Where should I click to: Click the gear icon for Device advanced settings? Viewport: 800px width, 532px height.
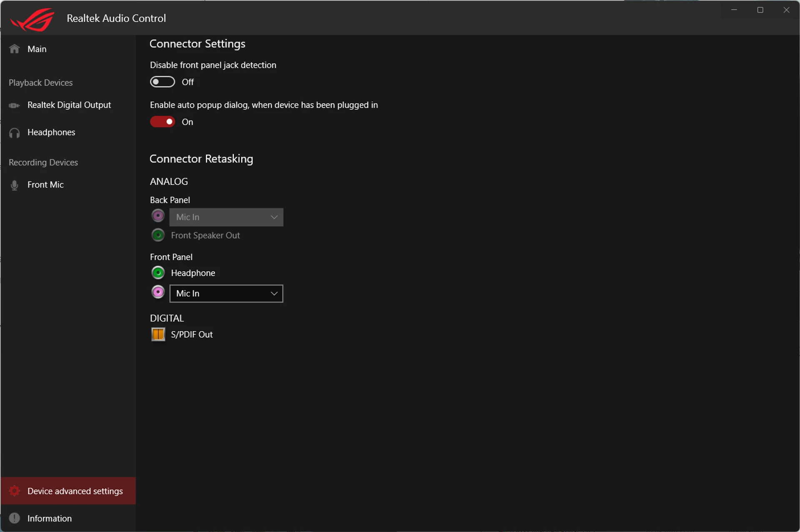click(15, 491)
